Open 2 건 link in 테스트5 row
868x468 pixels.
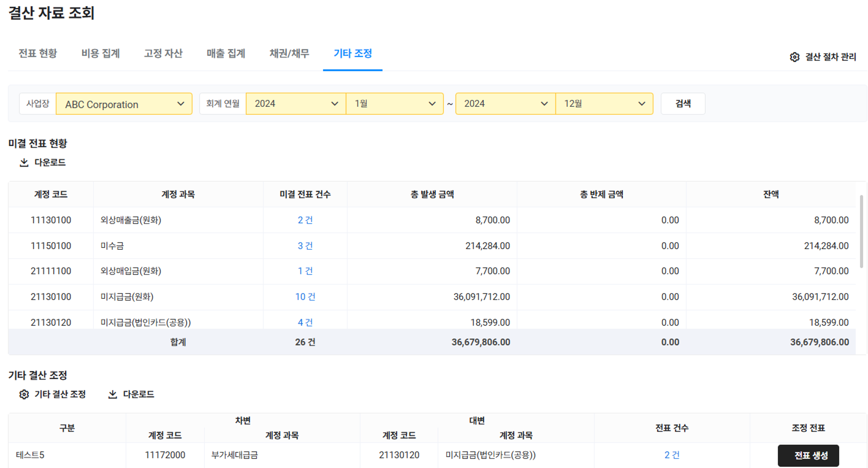tap(672, 455)
